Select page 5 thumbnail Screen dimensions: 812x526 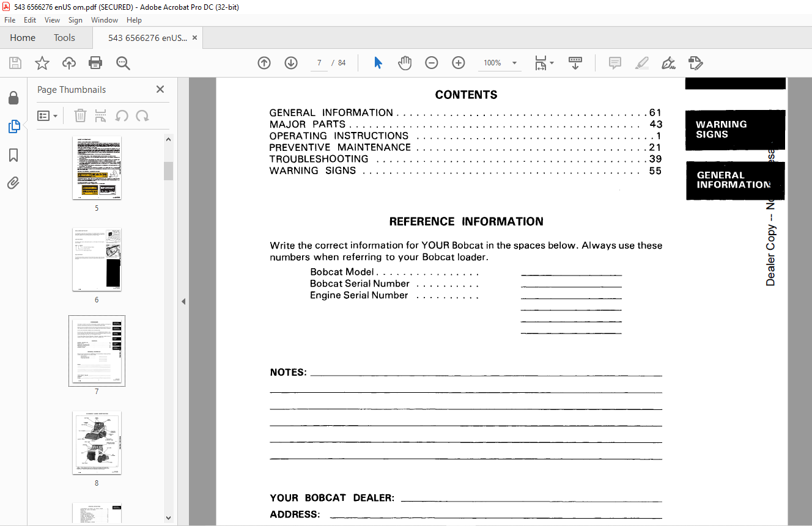[x=97, y=168]
